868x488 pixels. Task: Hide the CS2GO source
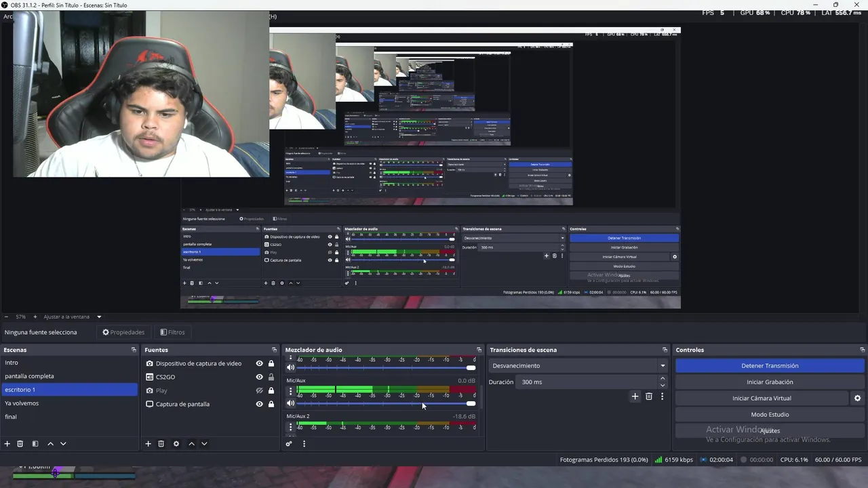[259, 377]
